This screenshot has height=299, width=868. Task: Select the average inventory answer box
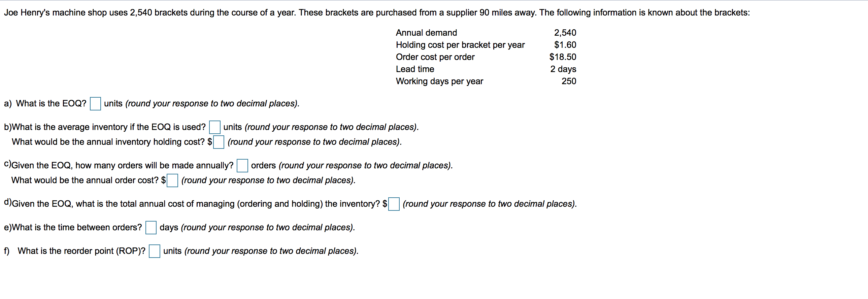[x=214, y=127]
